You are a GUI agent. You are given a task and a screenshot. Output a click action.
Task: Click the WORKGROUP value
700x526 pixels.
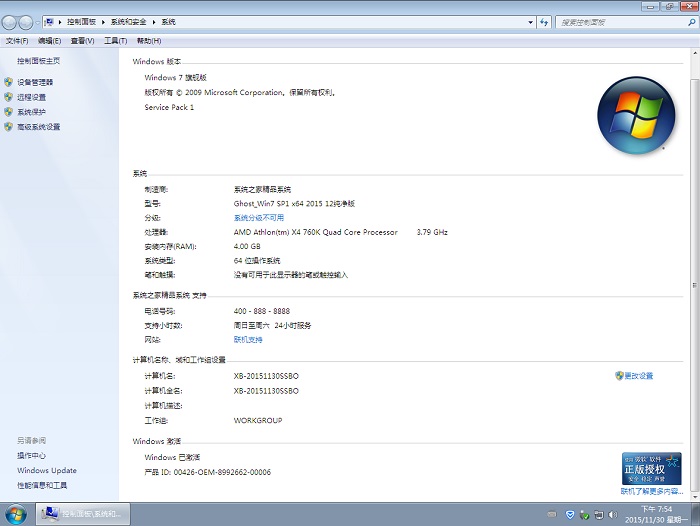(x=258, y=420)
